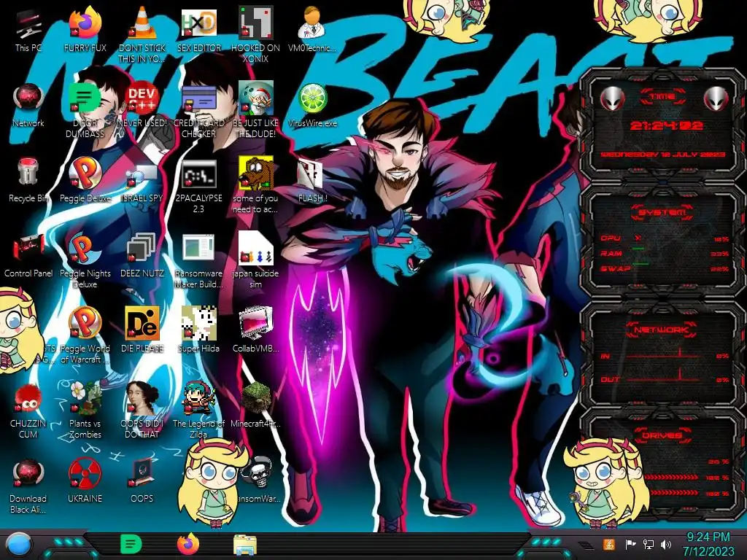The image size is (747, 560).
Task: Launch Plants vs Zombies
Action: (x=85, y=411)
